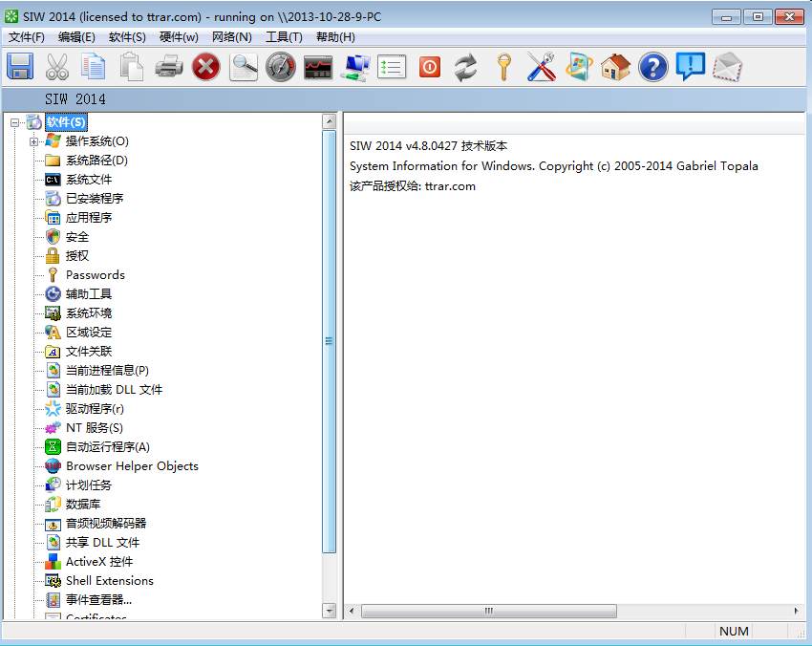
Task: Click the red X stop icon
Action: pyautogui.click(x=206, y=67)
